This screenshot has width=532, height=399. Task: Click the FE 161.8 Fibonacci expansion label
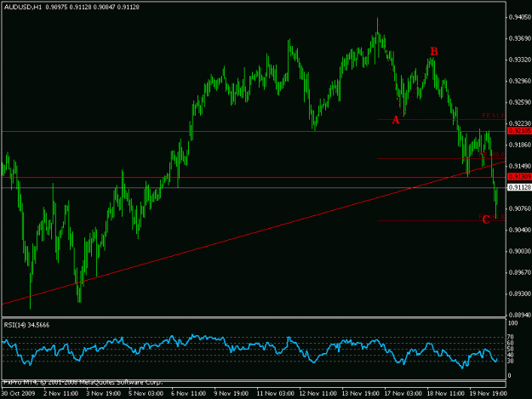click(492, 216)
